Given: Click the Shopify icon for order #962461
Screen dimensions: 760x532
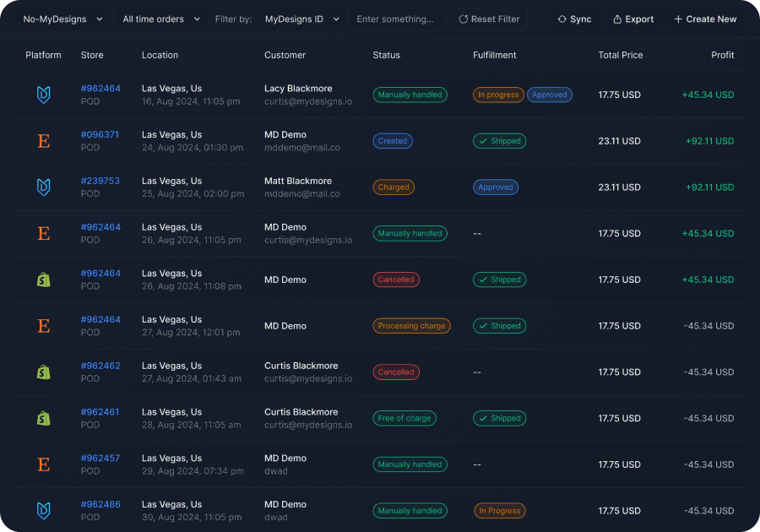Looking at the screenshot, I should (44, 418).
